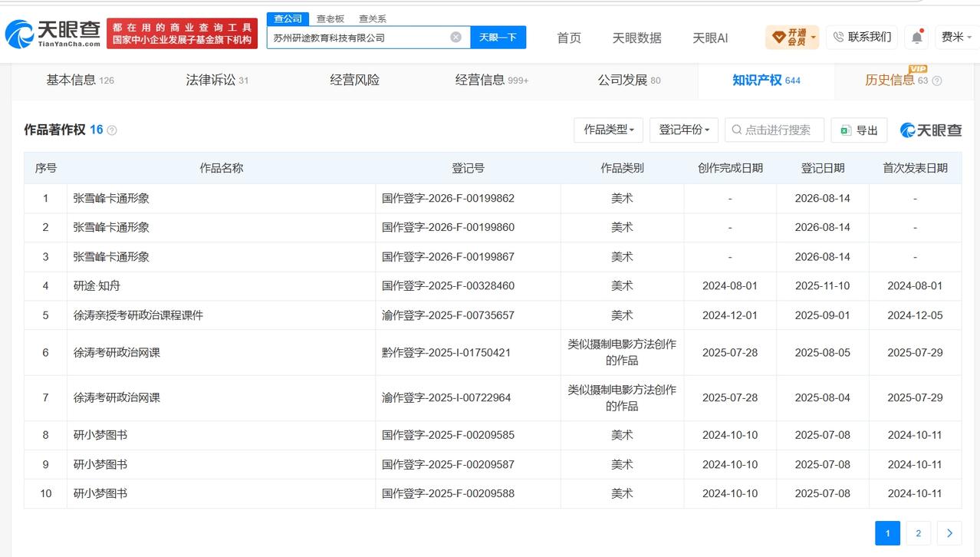Clear the search box with the X icon
Screen dimensions: 980x557
click(455, 37)
